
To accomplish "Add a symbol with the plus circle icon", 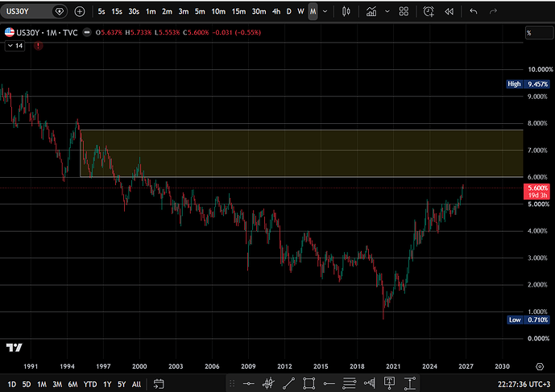I will (x=80, y=12).
